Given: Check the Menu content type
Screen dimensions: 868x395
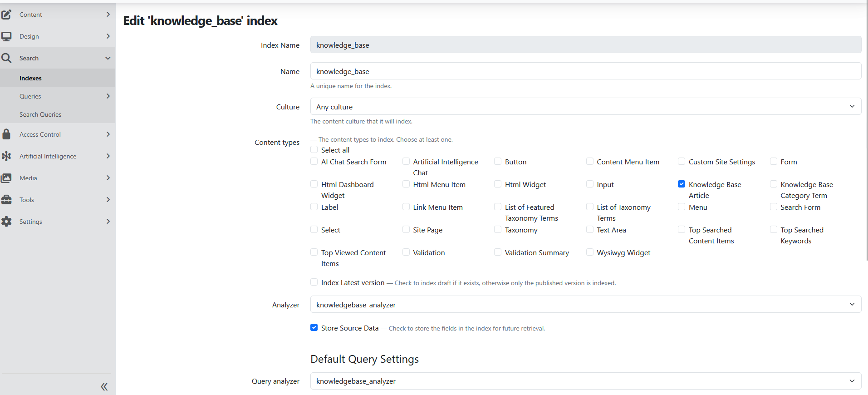Looking at the screenshot, I should click(x=682, y=207).
